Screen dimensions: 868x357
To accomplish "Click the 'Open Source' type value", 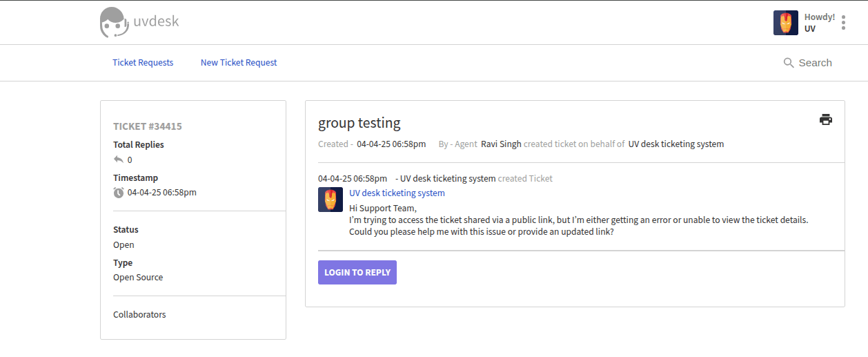I will 138,278.
